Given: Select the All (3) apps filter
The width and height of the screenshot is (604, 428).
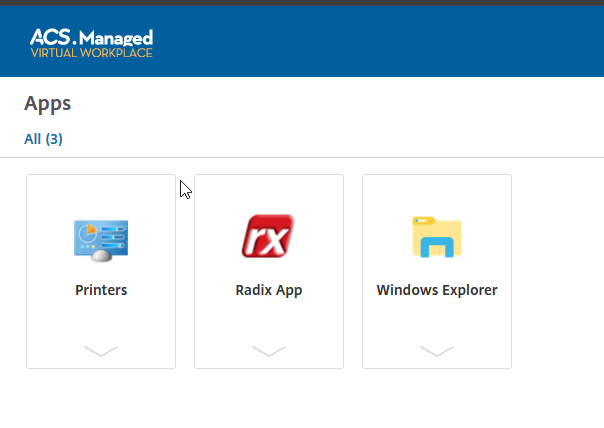Looking at the screenshot, I should (43, 139).
